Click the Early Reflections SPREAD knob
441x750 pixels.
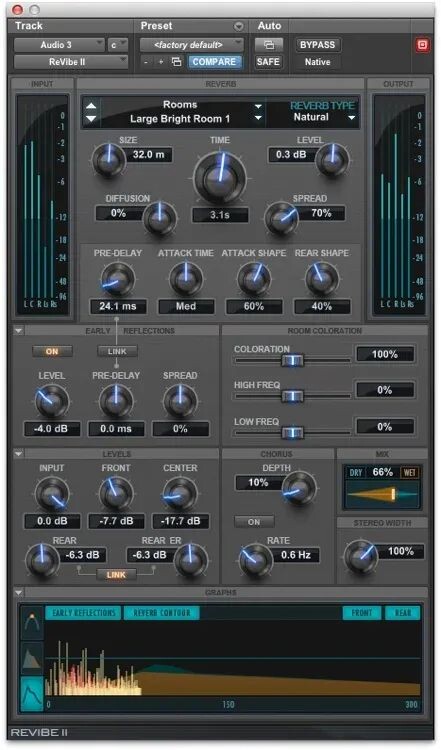[180, 401]
